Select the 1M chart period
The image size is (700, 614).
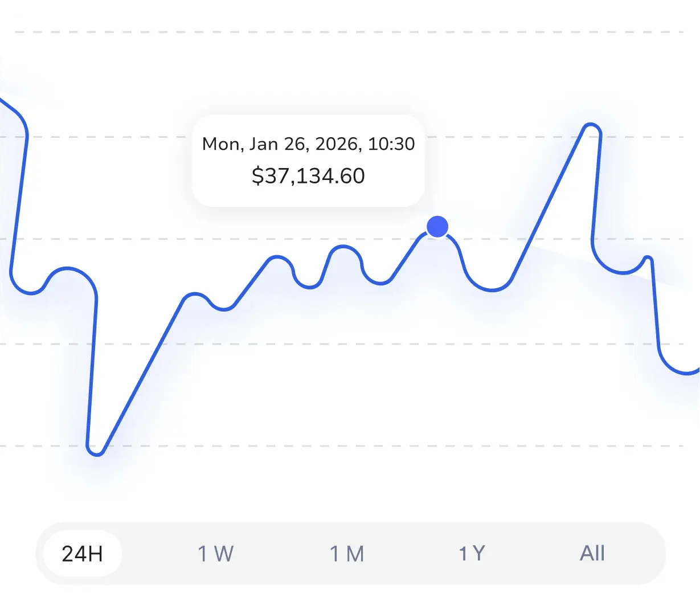tap(347, 553)
